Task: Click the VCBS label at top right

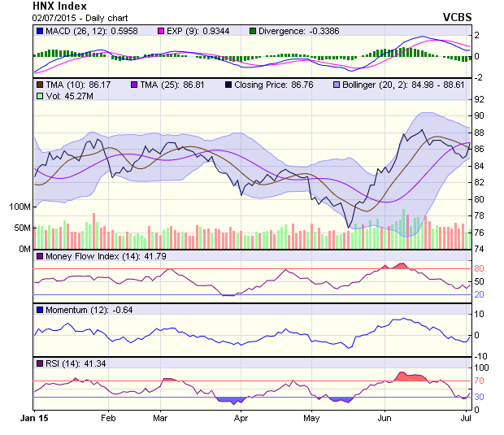Action: 457,15
